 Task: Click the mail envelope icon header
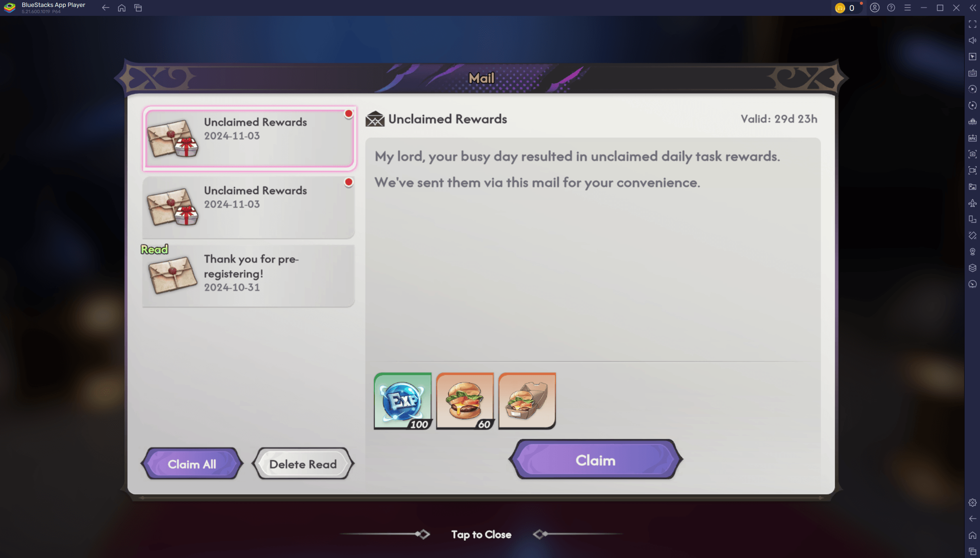[x=374, y=119]
